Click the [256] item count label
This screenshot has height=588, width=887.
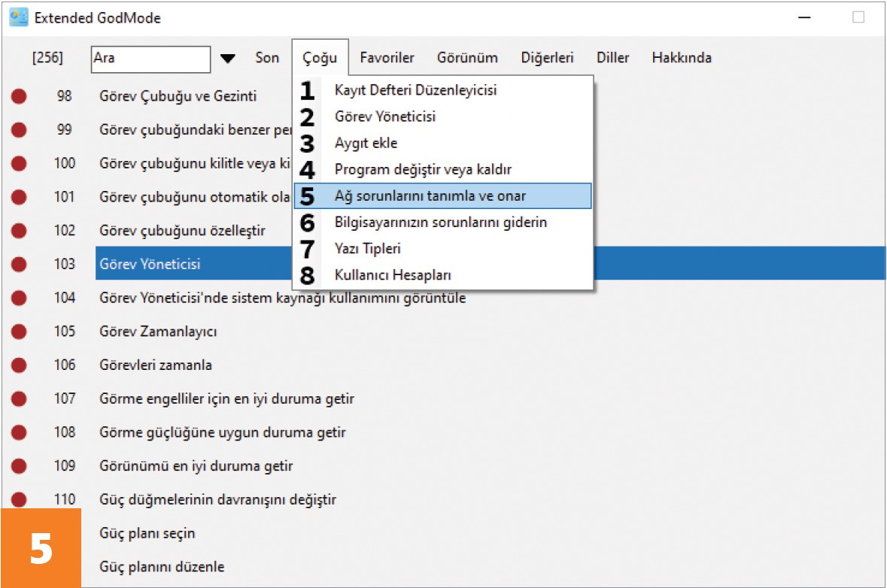[x=47, y=58]
